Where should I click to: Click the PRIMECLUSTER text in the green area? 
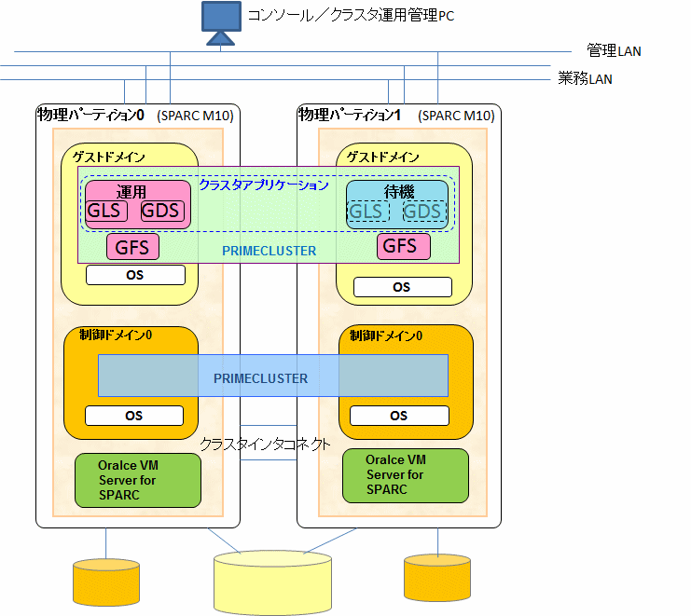269,251
